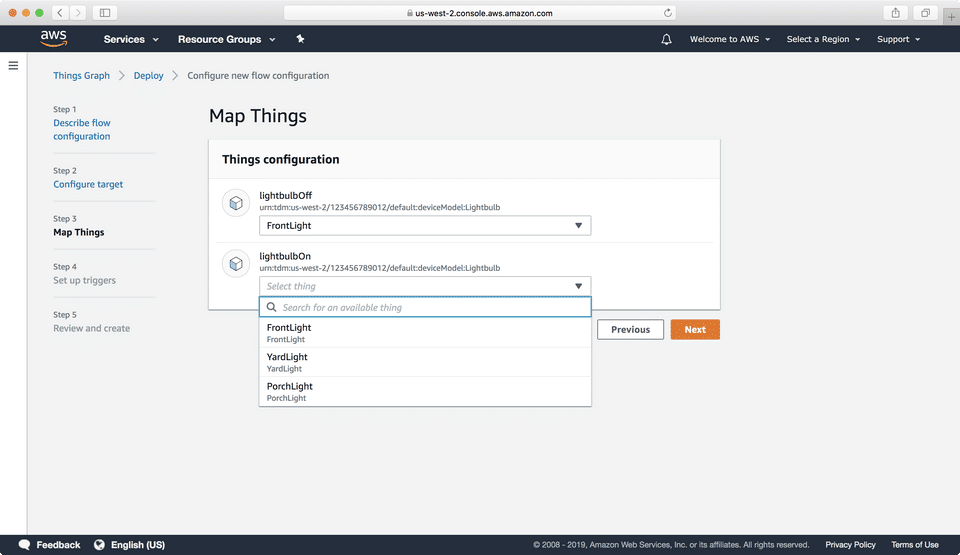Select Step 3 Map Things

tap(78, 232)
